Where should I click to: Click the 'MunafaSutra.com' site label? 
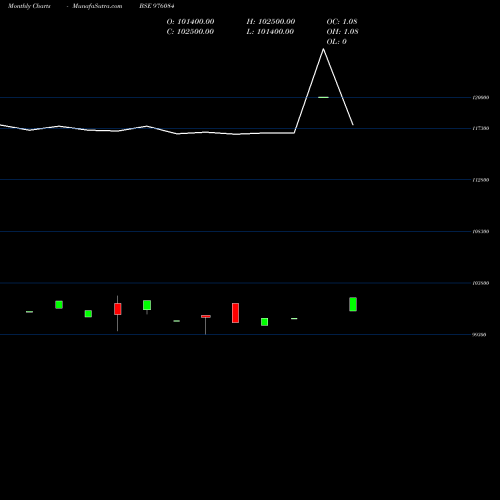pos(97,6)
